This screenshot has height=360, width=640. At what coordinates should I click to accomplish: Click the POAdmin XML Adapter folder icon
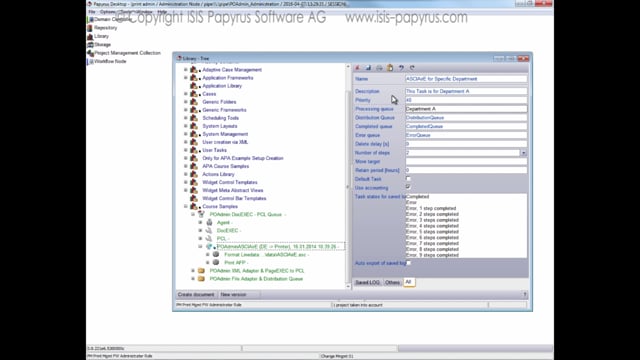[x=201, y=271]
